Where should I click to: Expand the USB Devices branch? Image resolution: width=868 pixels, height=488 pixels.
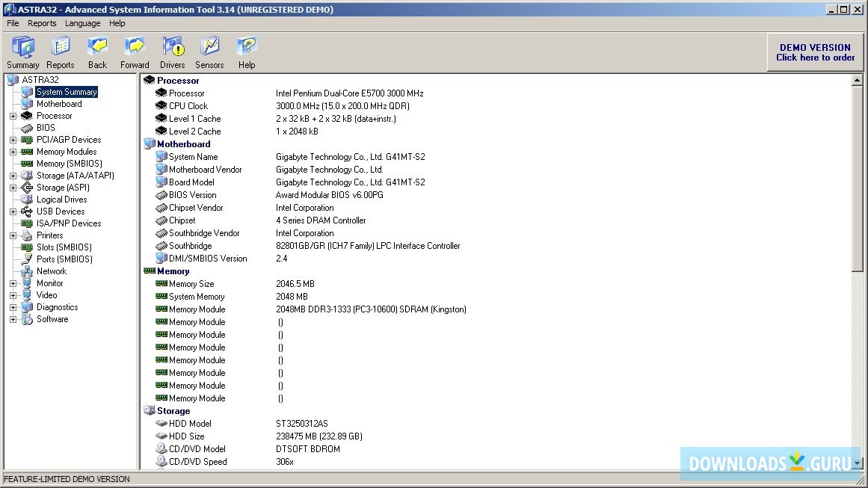[x=13, y=211]
